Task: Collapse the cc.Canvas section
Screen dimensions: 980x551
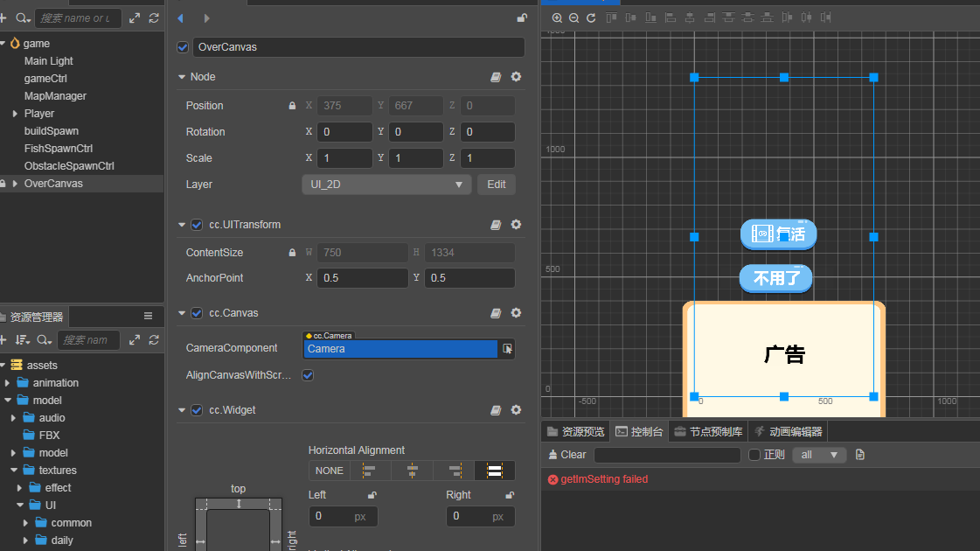Action: [182, 313]
